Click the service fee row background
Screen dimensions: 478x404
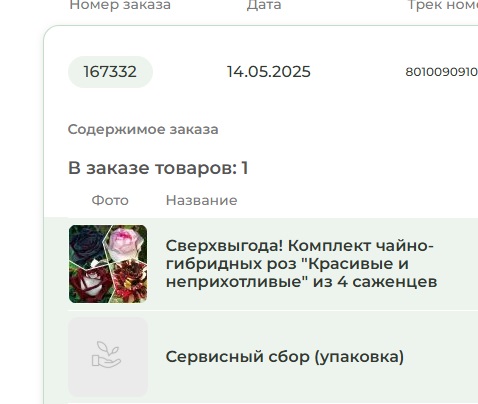point(261,357)
